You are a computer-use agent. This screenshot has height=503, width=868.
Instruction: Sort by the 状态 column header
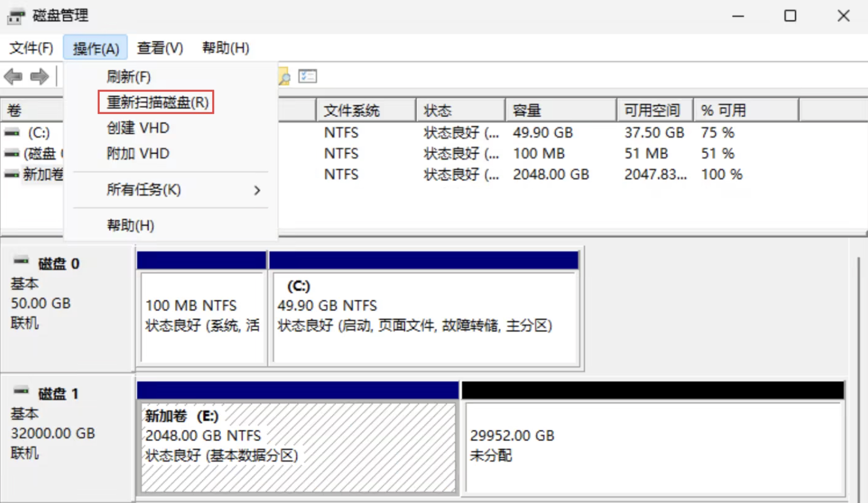[x=461, y=111]
